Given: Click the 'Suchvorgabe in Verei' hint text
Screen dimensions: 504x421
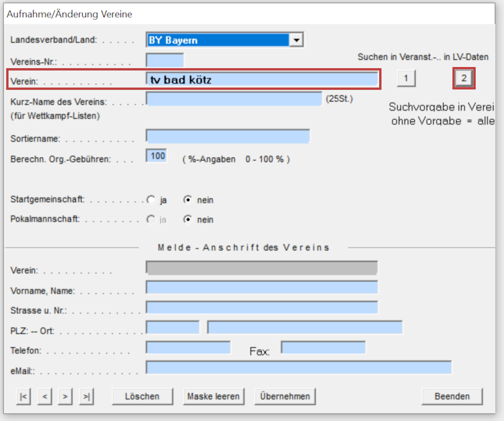Looking at the screenshot, I should click(441, 107).
